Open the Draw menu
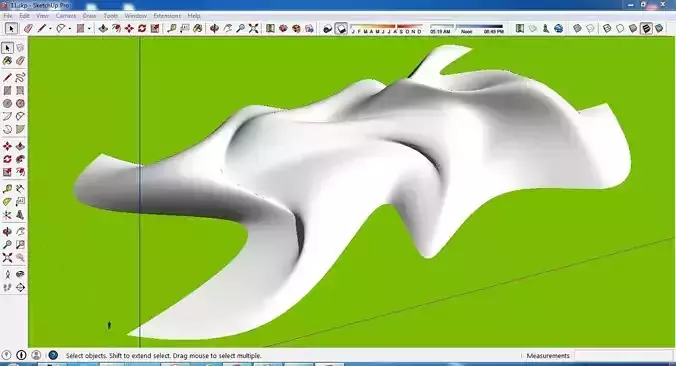Image resolution: width=676 pixels, height=366 pixels. coord(89,16)
